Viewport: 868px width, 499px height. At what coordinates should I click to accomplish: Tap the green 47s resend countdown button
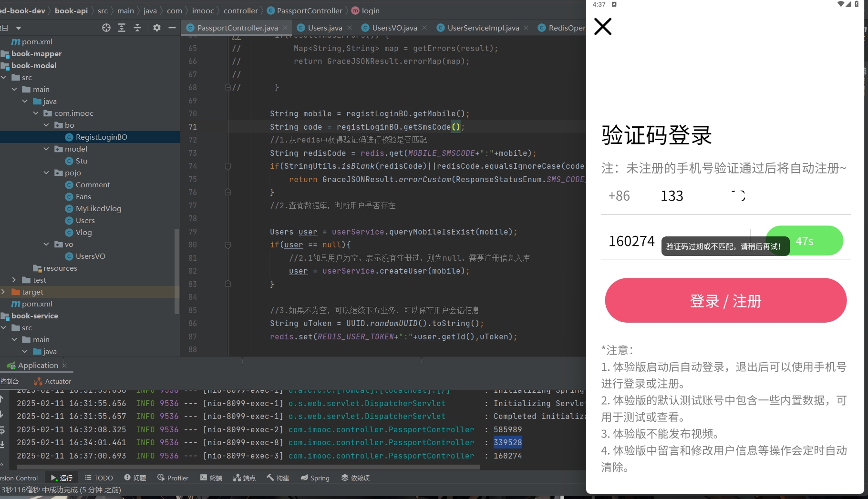pyautogui.click(x=805, y=241)
